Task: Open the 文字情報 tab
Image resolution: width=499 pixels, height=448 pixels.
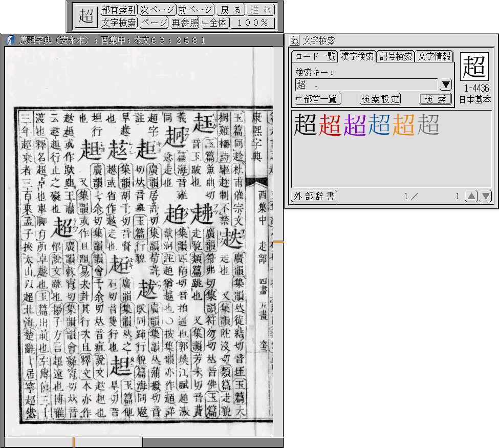Action: [x=434, y=56]
